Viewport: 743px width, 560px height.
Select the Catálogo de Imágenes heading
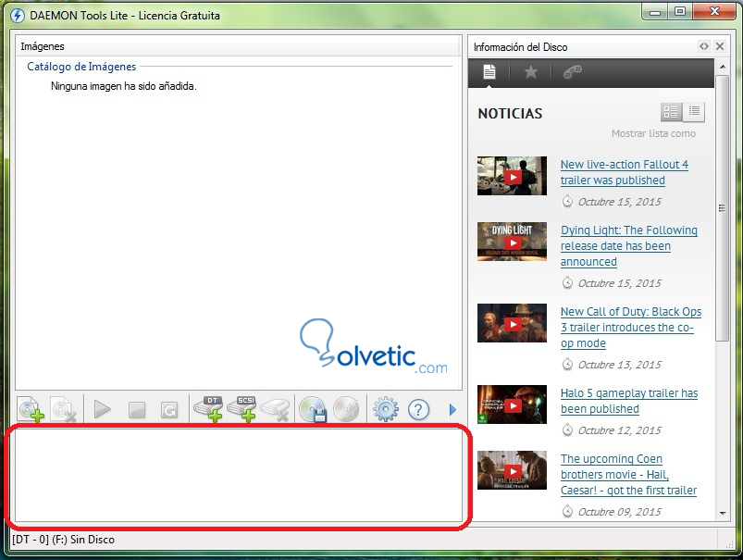(x=81, y=67)
